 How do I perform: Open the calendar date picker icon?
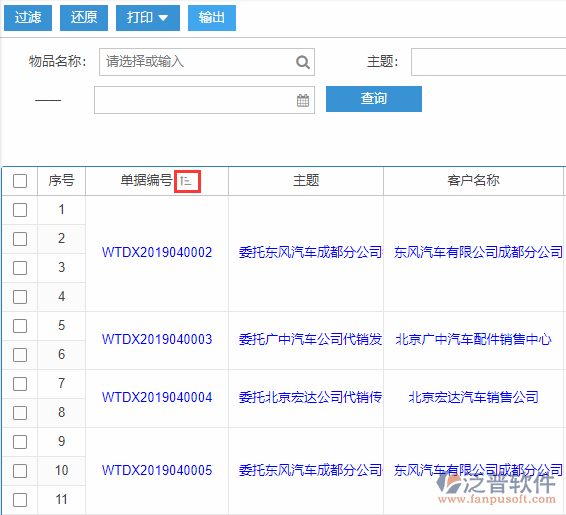click(x=303, y=100)
